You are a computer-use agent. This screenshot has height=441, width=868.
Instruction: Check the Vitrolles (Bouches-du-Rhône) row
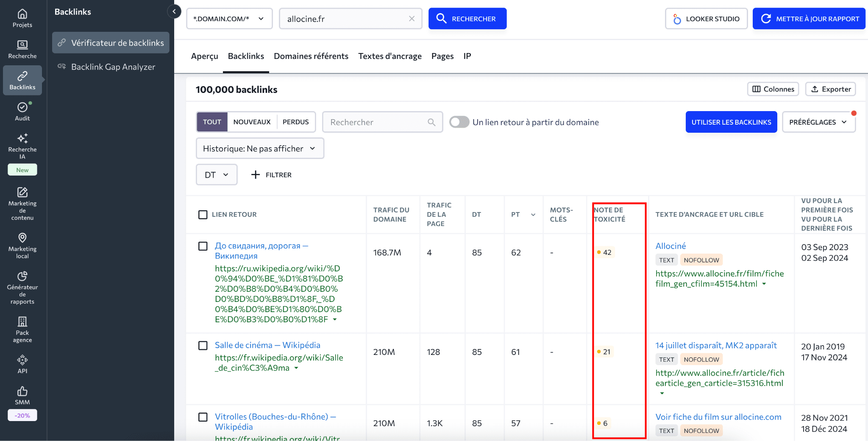pos(203,417)
